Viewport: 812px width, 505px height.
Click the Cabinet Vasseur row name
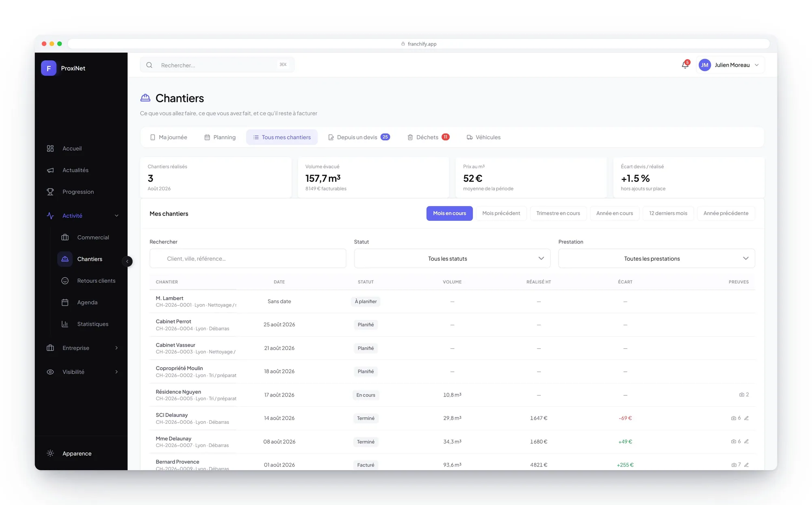point(175,345)
